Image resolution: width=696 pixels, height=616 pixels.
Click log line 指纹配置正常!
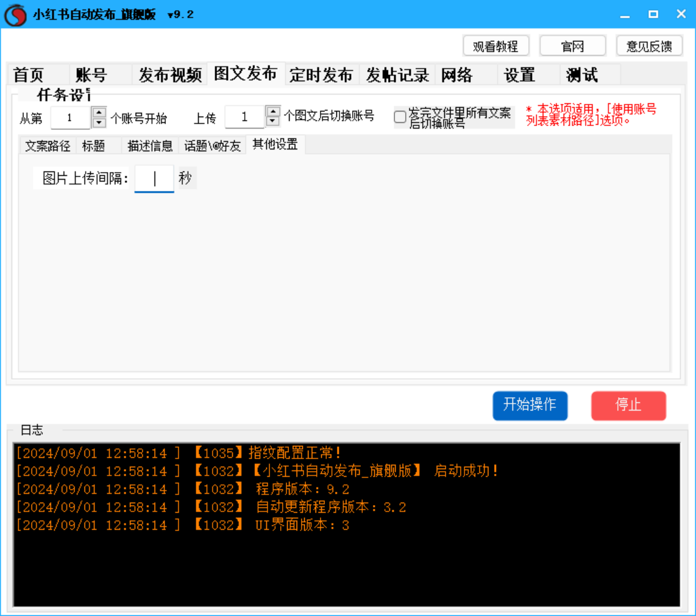click(x=179, y=453)
